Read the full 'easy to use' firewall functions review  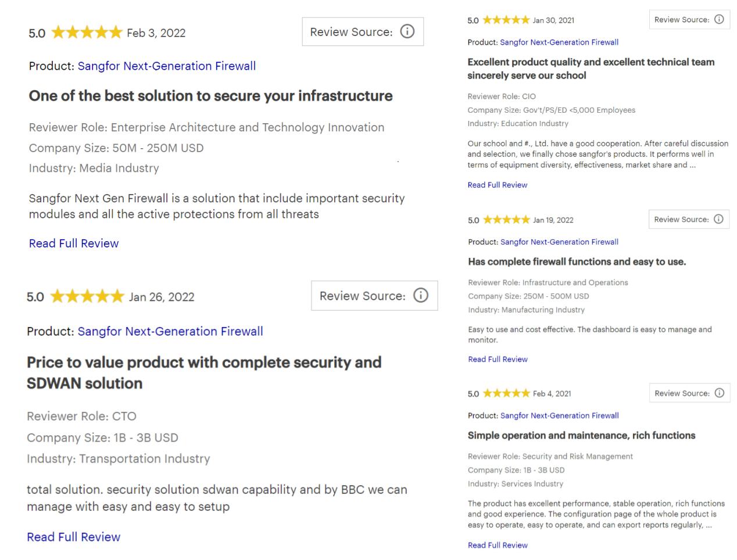point(498,359)
